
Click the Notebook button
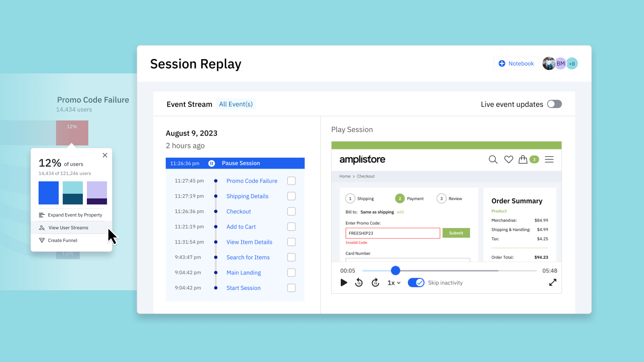[516, 63]
